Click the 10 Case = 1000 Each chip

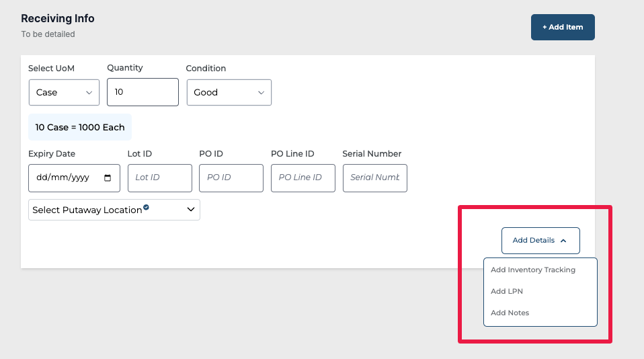pyautogui.click(x=80, y=127)
